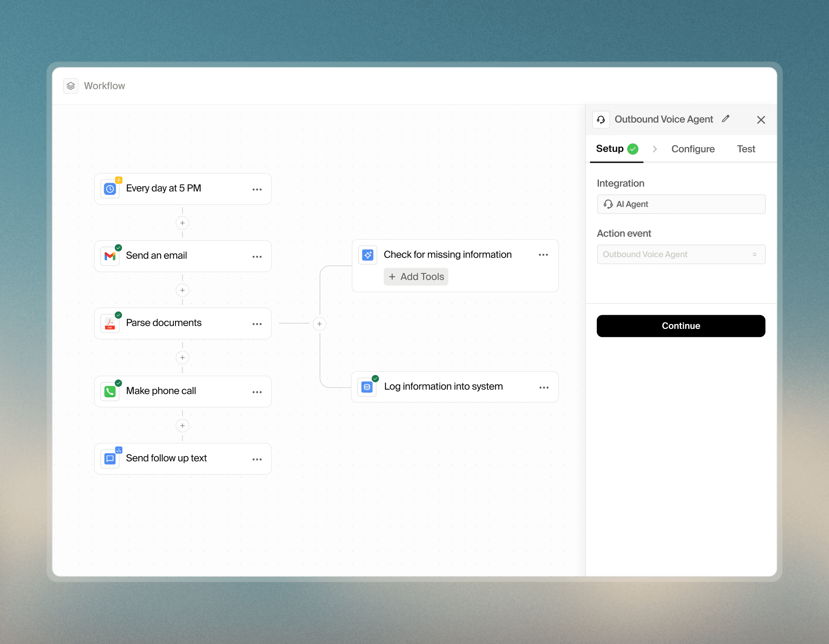Switch to the Test tab
829x644 pixels.
pos(746,149)
